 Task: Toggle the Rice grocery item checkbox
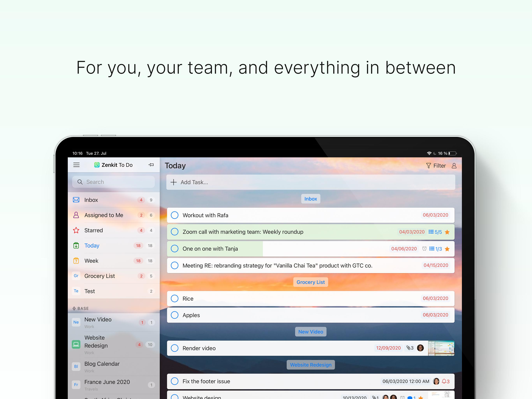pos(175,298)
